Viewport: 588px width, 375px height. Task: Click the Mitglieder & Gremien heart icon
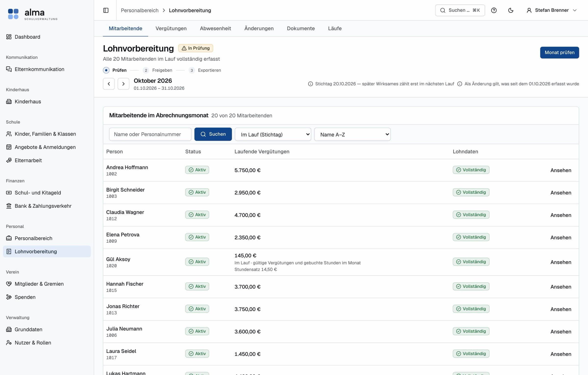tap(9, 284)
